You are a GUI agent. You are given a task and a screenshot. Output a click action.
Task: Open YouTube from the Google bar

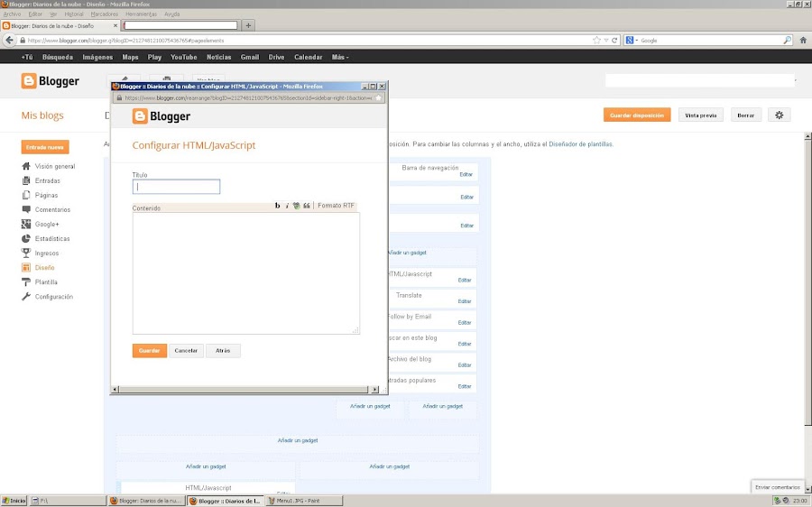point(184,57)
